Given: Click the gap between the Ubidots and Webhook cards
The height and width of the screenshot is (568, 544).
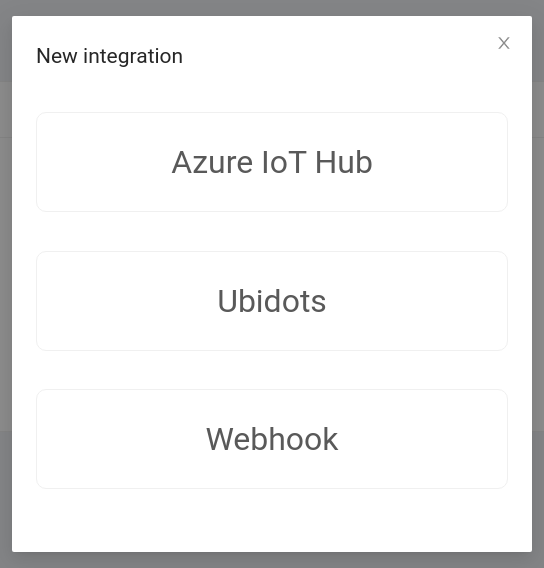Looking at the screenshot, I should coord(272,370).
